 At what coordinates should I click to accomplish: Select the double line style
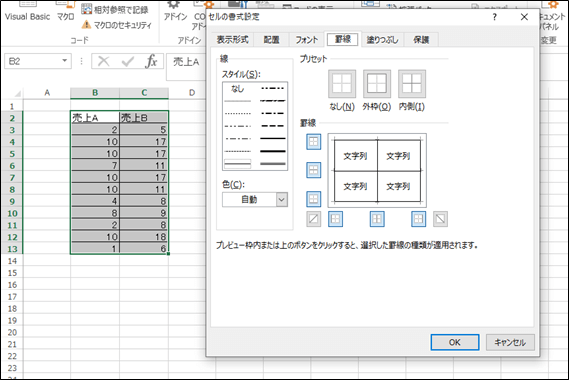[273, 164]
